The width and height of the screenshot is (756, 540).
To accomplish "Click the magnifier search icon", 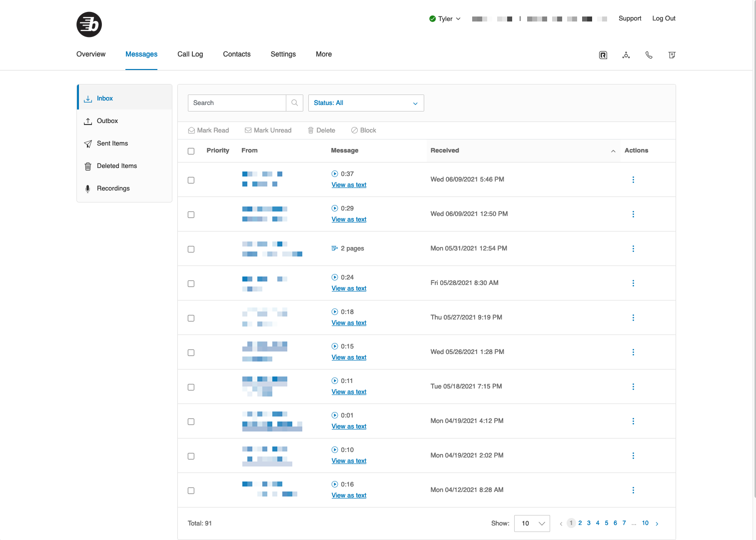I will [294, 103].
